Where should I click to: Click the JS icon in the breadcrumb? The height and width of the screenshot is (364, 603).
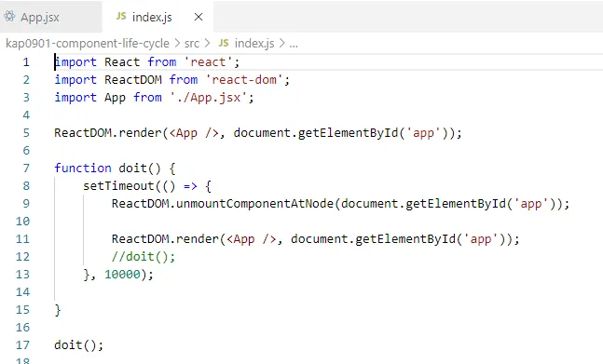[224, 43]
